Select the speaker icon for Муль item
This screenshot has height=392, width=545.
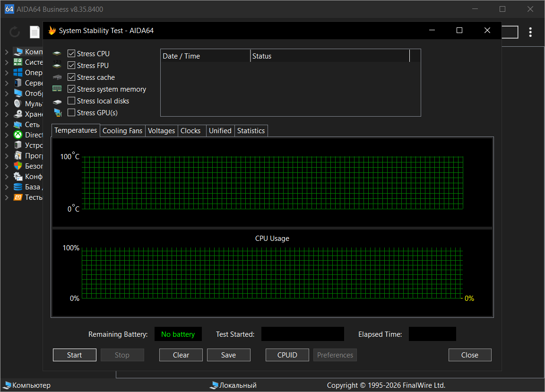tap(18, 103)
